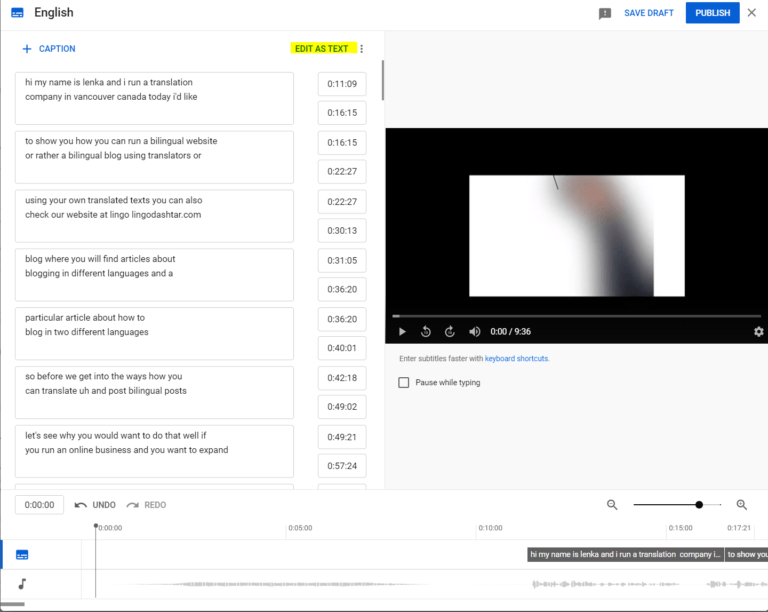Adjust the timeline zoom slider handle
This screenshot has height=612, width=768.
coord(699,505)
